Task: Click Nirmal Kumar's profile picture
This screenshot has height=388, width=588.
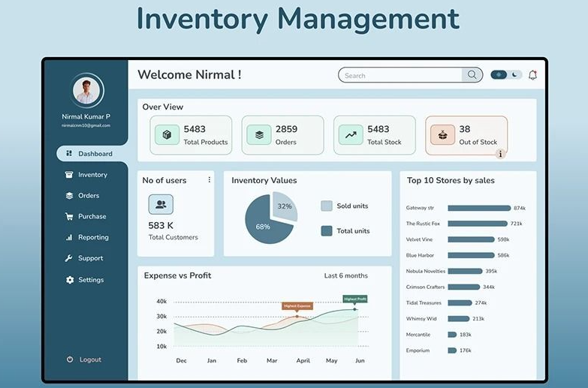Action: click(x=86, y=90)
